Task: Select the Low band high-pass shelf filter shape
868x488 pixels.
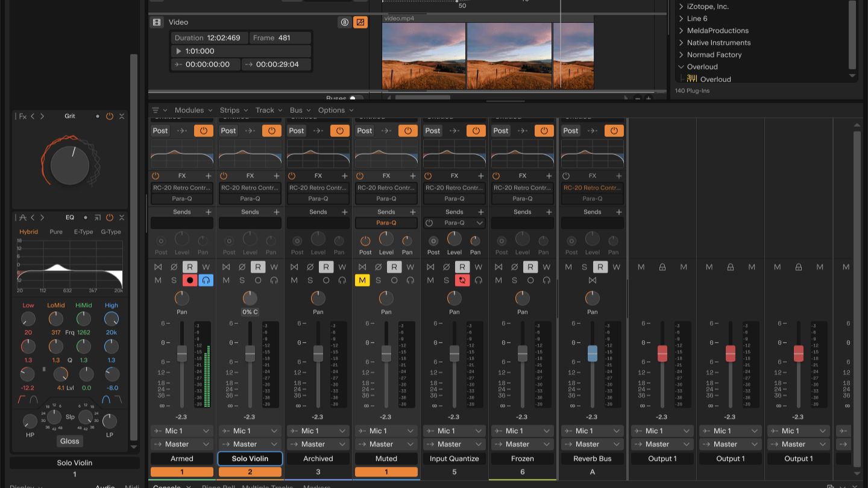Action: click(22, 399)
